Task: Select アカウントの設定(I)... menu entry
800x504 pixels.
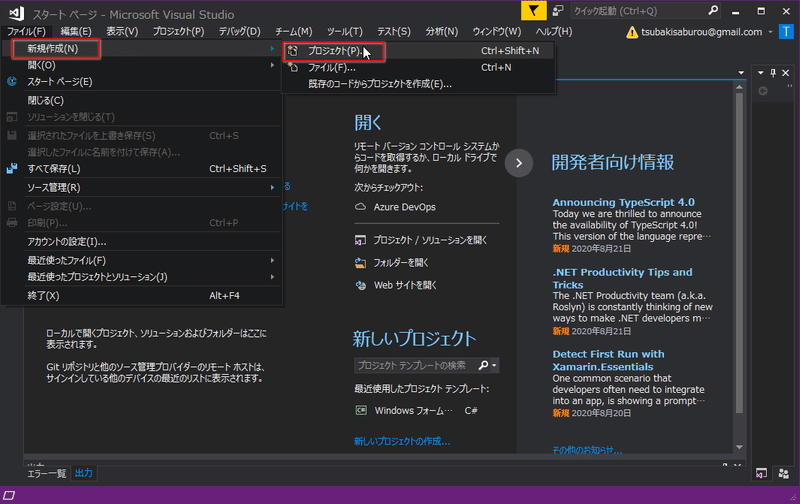Action: pyautogui.click(x=142, y=242)
